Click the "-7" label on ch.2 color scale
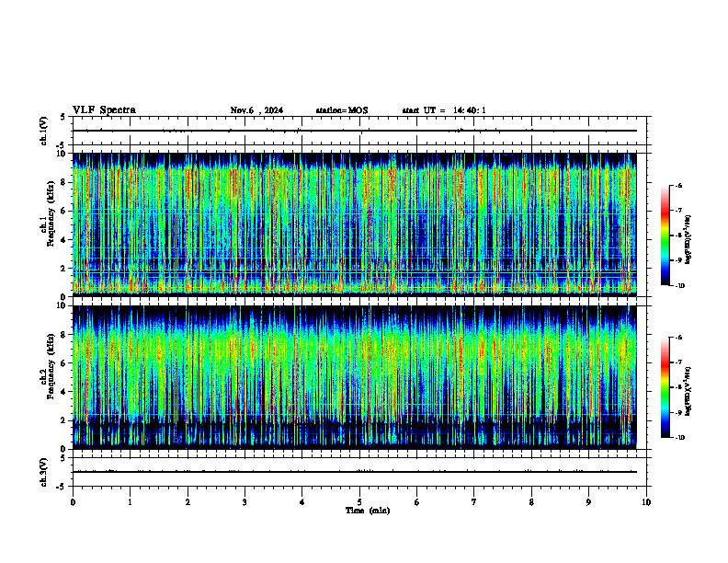The image size is (728, 563). click(678, 362)
